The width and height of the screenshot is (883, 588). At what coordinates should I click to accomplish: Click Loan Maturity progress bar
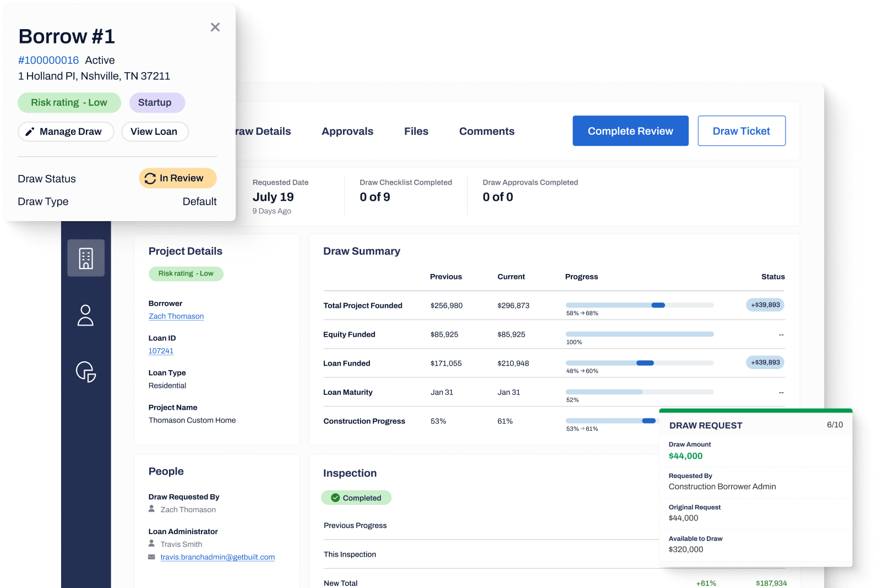[x=640, y=392]
